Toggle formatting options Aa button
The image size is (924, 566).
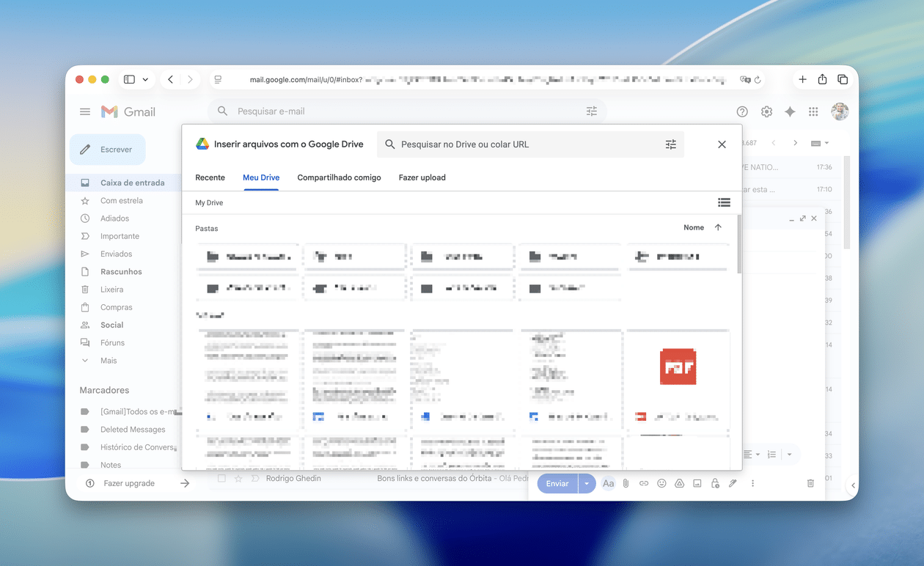click(x=608, y=484)
